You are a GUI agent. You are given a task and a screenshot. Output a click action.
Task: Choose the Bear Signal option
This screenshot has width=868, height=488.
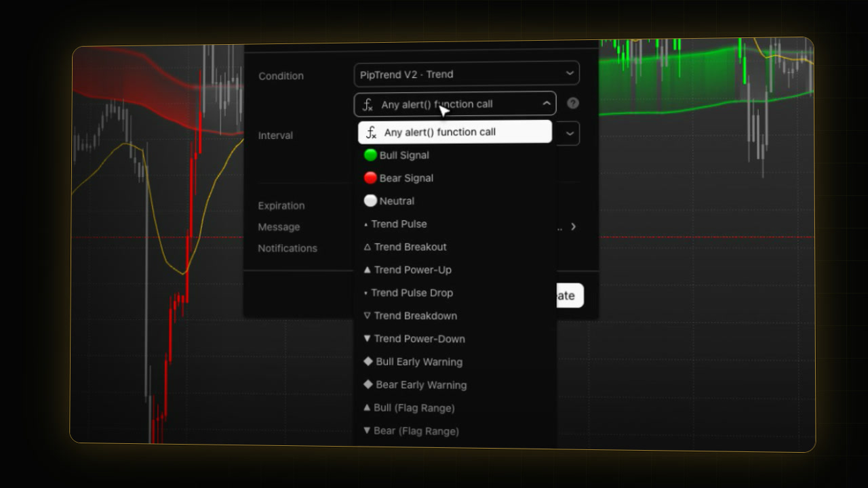[x=455, y=178]
